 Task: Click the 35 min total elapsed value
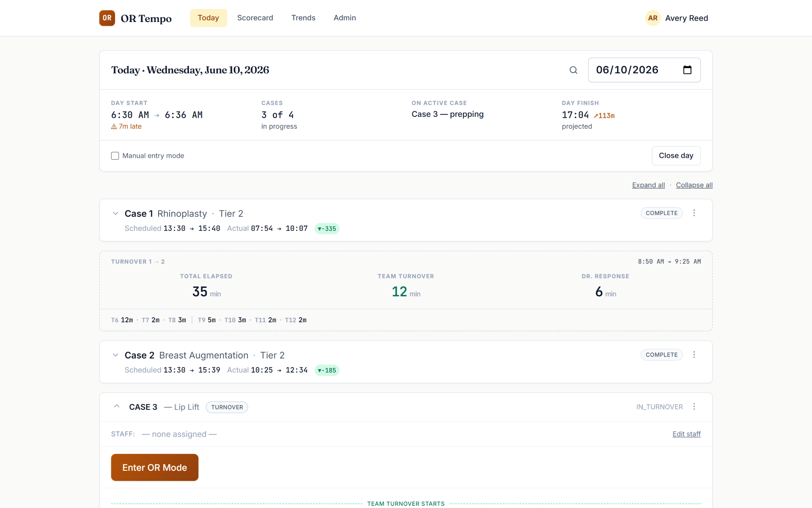pos(206,292)
